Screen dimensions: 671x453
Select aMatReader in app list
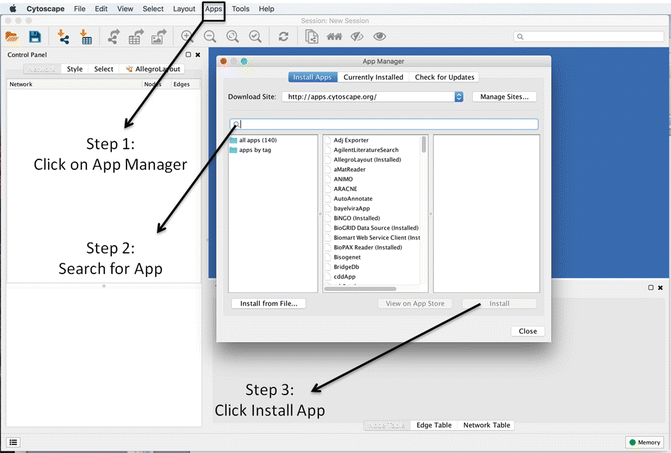(350, 169)
